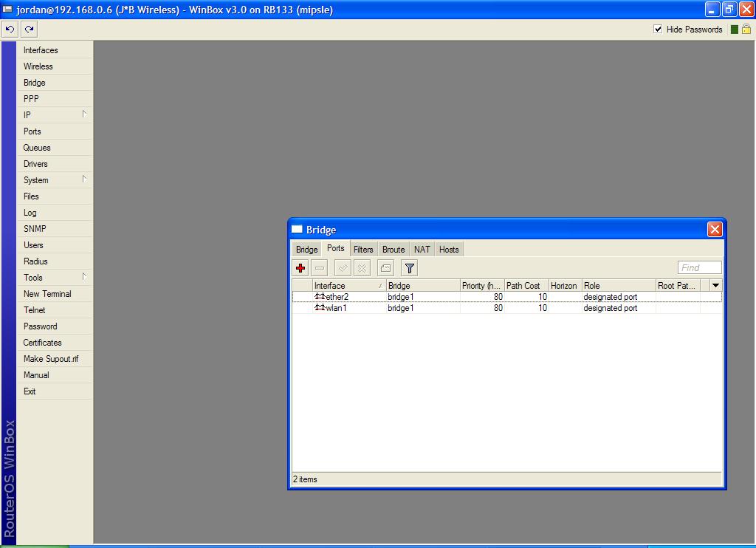Switch to the Hosts tab

click(449, 250)
